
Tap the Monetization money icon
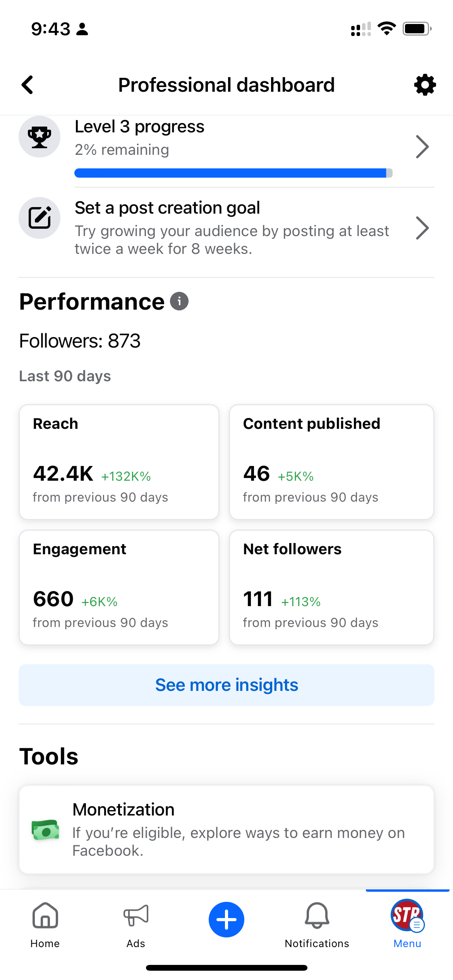[45, 830]
